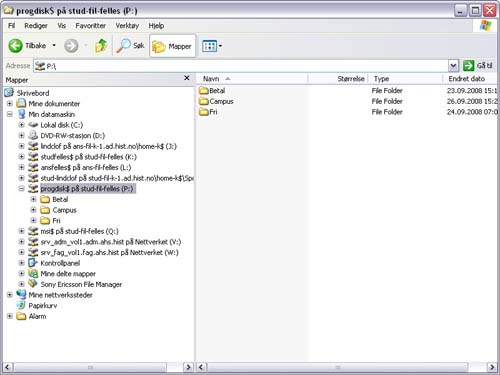Click the file list scroll-right arrow
This screenshot has height=375, width=500.
492,367
